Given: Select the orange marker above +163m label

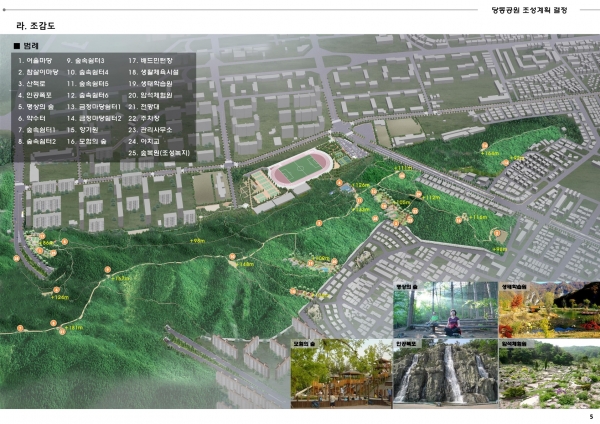Looking at the screenshot, I should pos(108,270).
